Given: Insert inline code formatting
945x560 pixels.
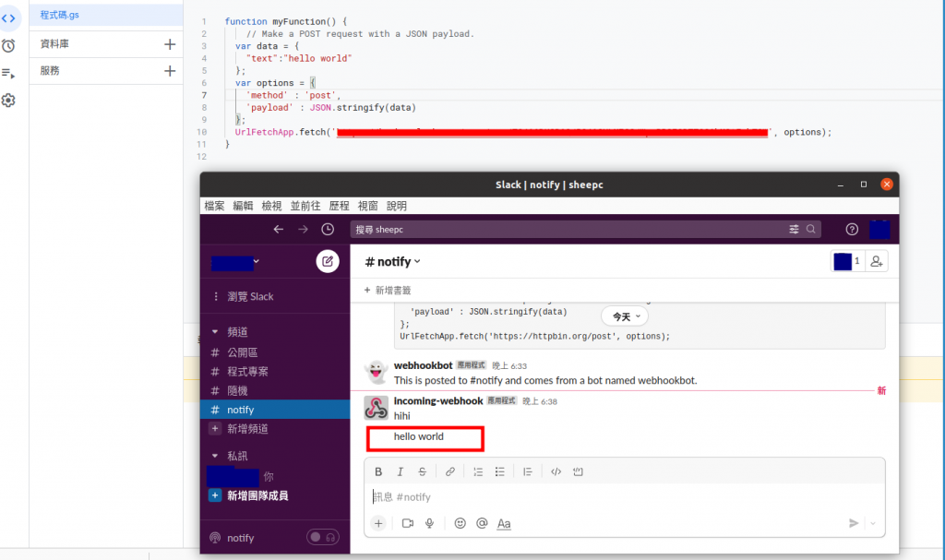Looking at the screenshot, I should tap(556, 471).
